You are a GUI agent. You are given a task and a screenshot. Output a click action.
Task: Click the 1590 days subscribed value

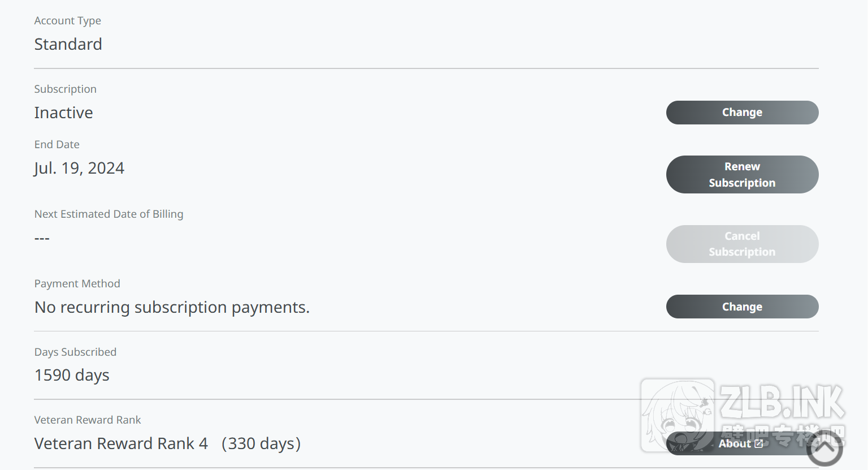click(x=72, y=375)
